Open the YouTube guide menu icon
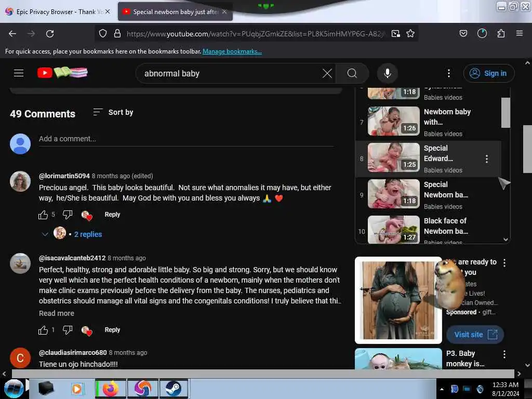 [x=19, y=73]
